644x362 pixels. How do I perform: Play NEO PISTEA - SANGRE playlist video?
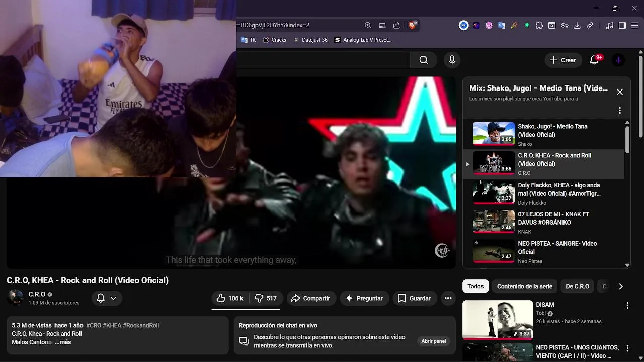tap(543, 252)
